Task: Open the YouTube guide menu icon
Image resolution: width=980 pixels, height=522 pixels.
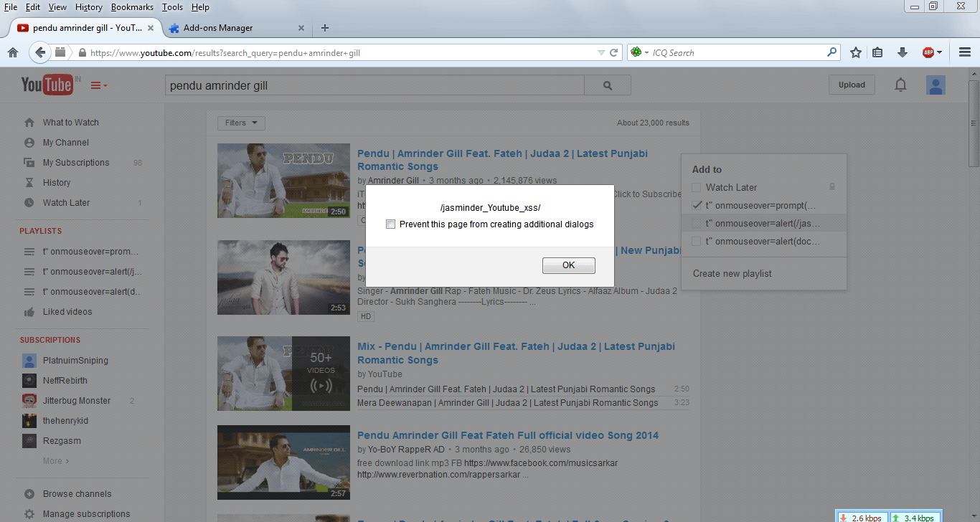Action: click(98, 85)
